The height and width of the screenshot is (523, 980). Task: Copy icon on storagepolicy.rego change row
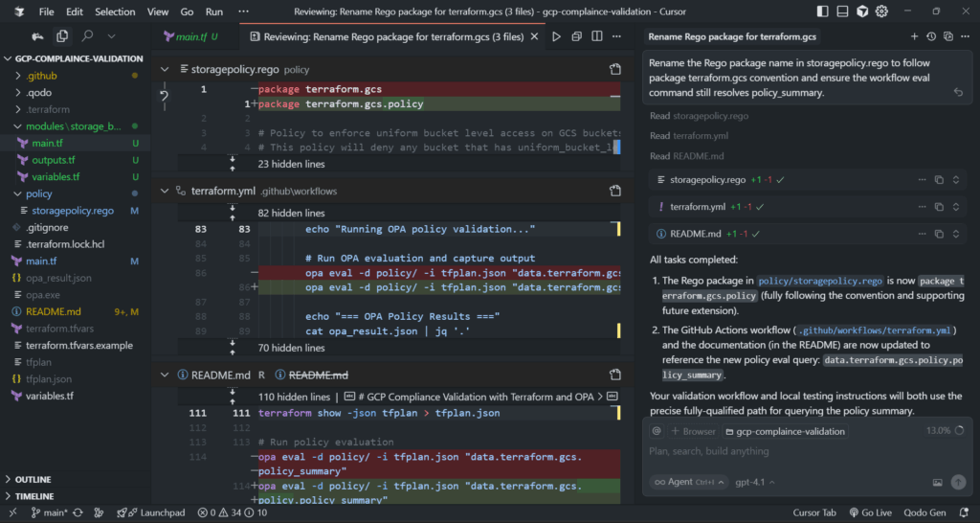click(939, 180)
